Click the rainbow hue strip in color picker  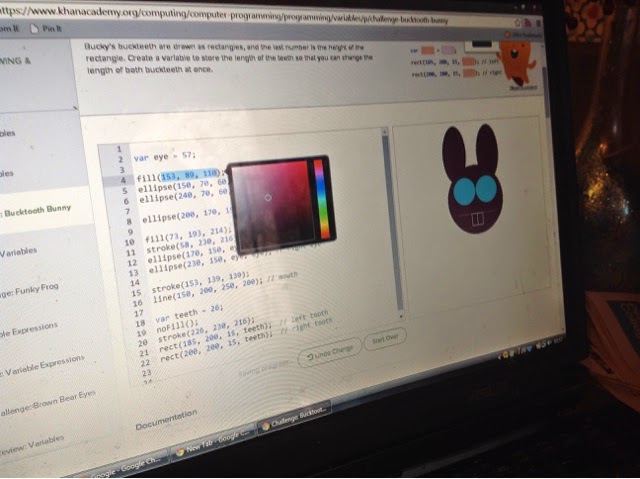coord(321,198)
